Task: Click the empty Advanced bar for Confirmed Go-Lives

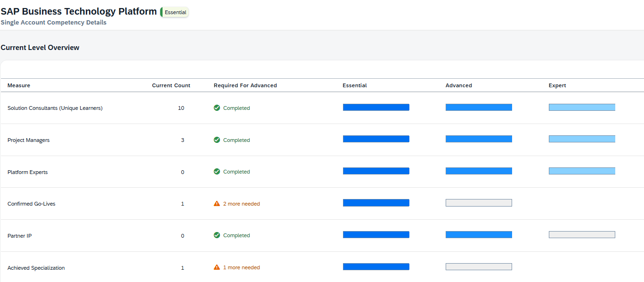Action: tap(479, 203)
